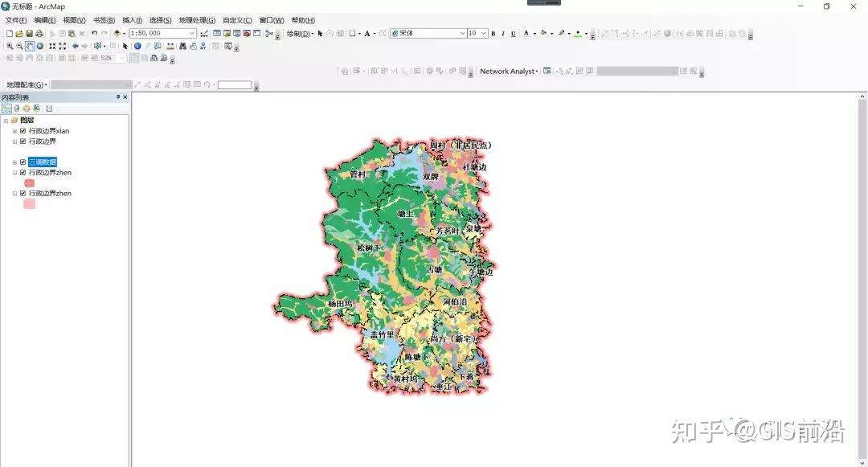
Task: Create a new map document
Action: (10, 33)
